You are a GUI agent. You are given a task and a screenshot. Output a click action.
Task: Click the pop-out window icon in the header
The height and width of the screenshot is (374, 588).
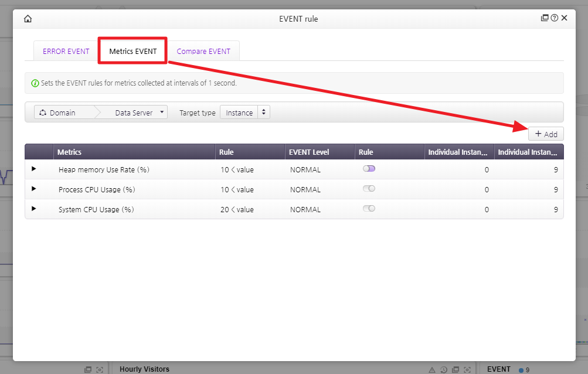click(x=545, y=18)
